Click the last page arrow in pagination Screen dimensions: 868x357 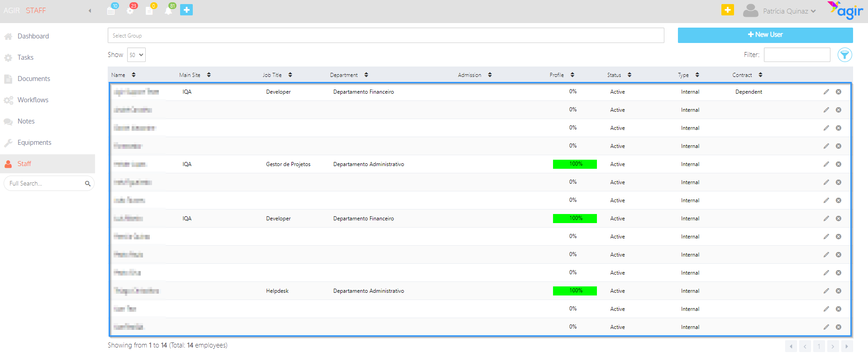(x=847, y=347)
